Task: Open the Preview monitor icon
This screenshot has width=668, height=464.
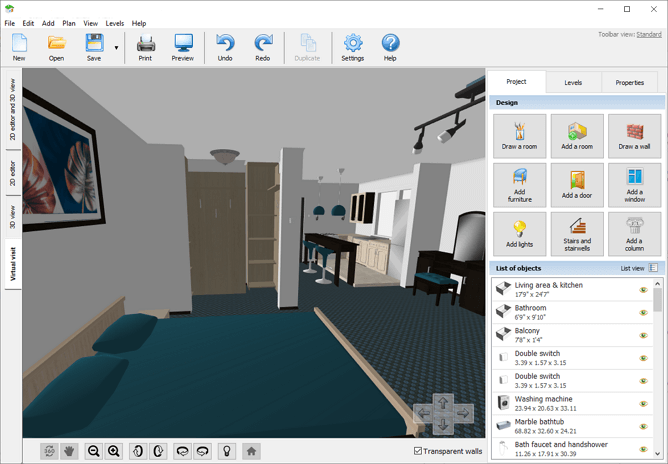Action: coord(183,47)
